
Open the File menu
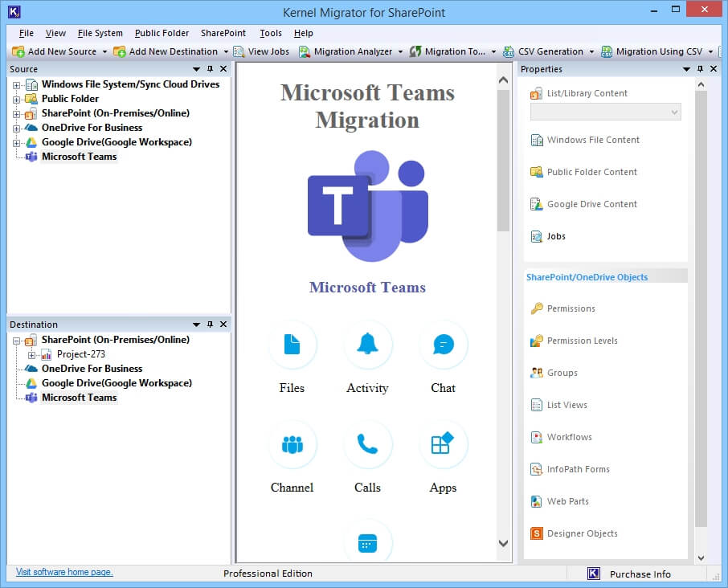point(26,33)
